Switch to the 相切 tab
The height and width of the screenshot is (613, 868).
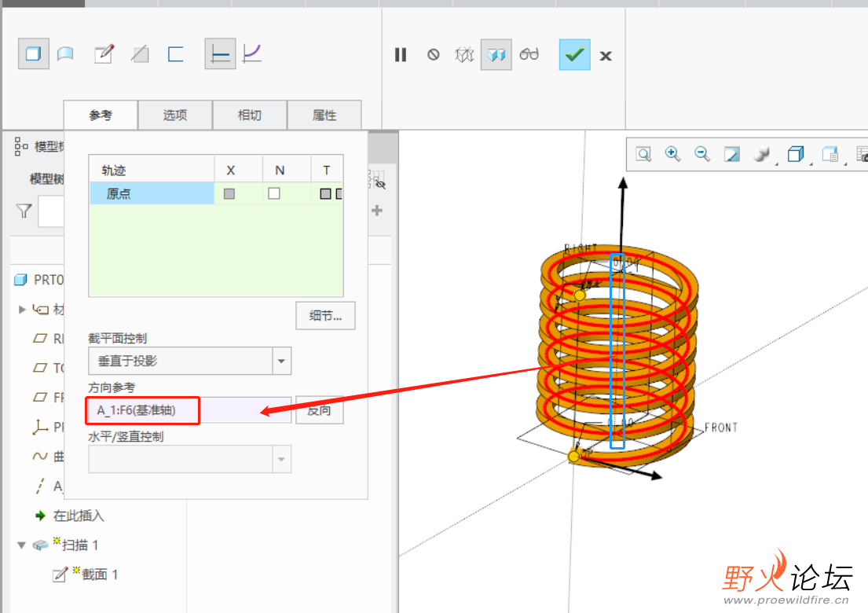(x=250, y=116)
